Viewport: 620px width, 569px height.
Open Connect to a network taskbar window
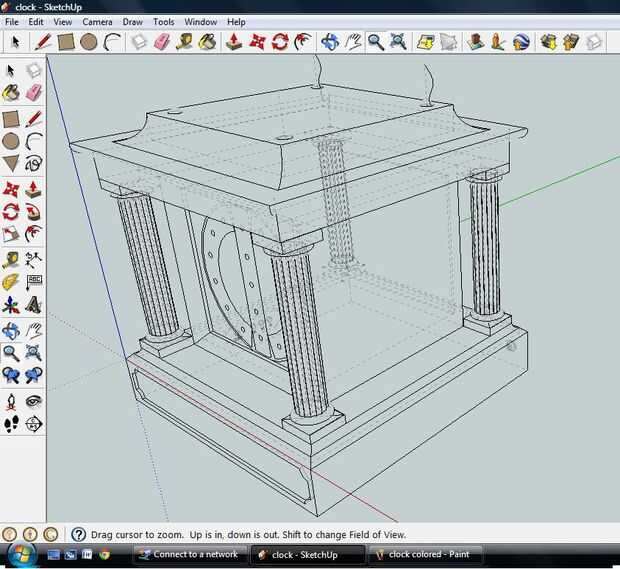[x=188, y=554]
